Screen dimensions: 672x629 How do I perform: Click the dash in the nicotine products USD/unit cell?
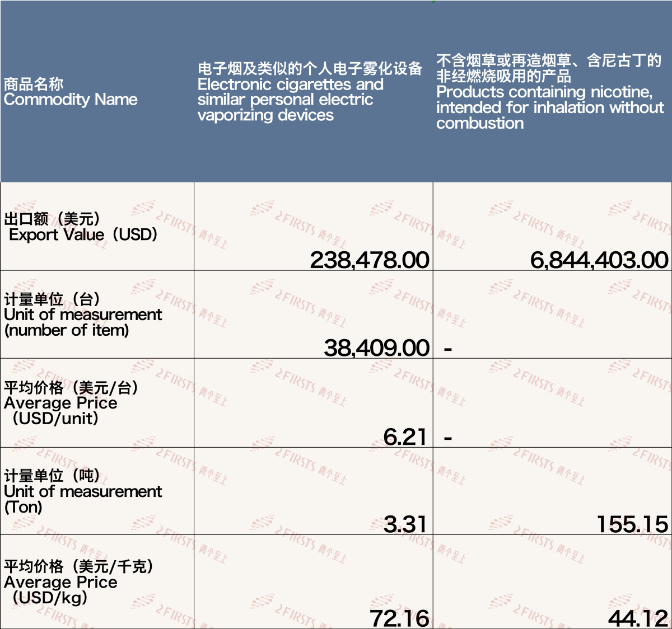pyautogui.click(x=448, y=438)
